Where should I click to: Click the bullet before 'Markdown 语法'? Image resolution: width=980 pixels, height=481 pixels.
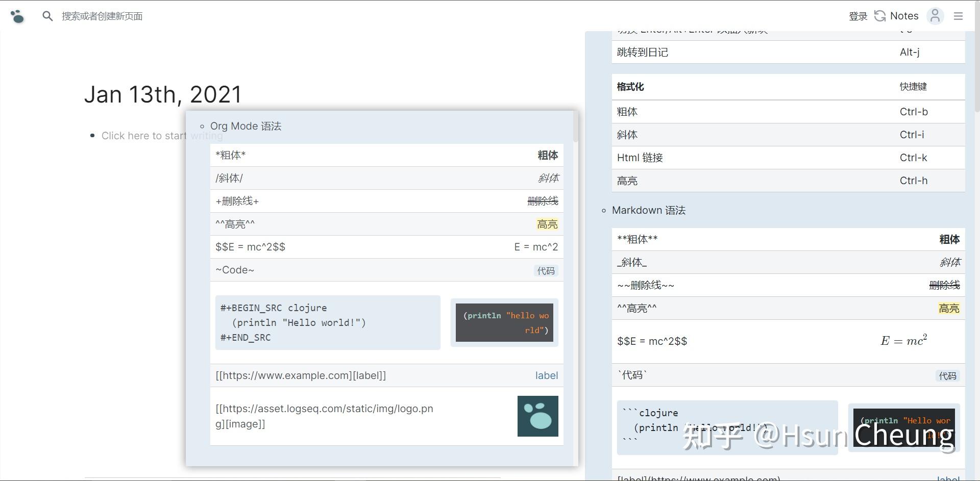pyautogui.click(x=604, y=210)
